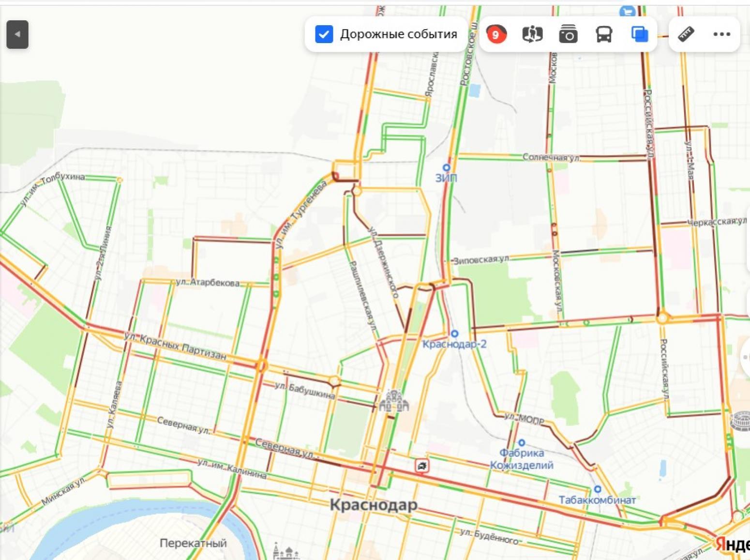Click the Яндекс logo

click(x=733, y=545)
